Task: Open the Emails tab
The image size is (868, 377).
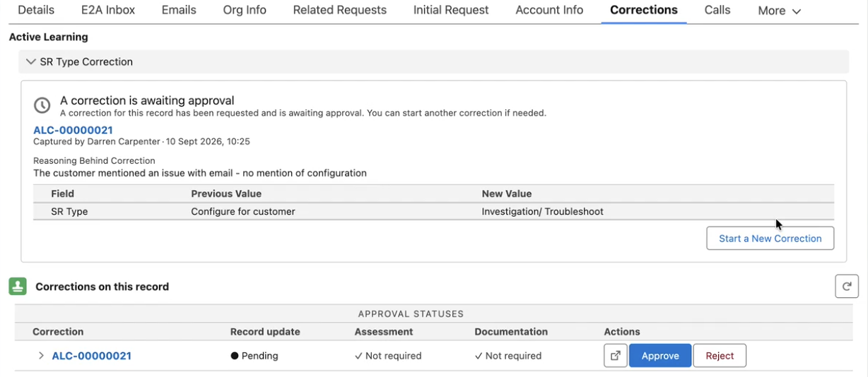Action: (179, 10)
